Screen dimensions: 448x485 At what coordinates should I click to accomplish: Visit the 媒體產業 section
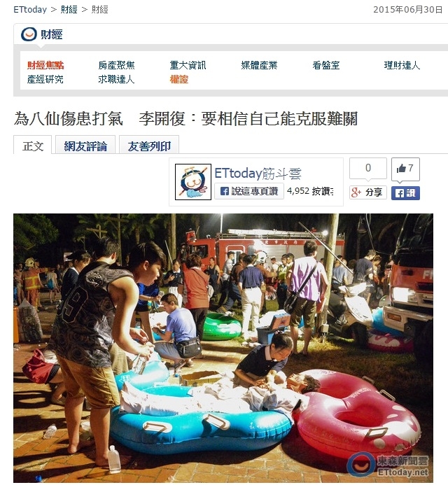point(259,65)
